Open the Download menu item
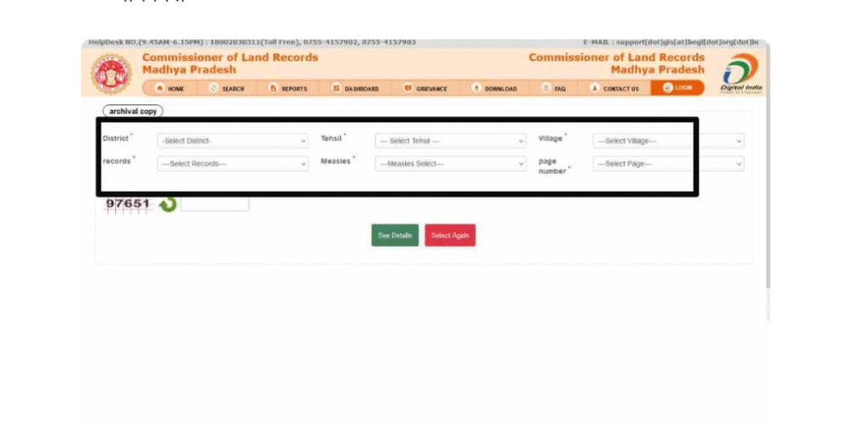The image size is (868, 426). click(494, 88)
